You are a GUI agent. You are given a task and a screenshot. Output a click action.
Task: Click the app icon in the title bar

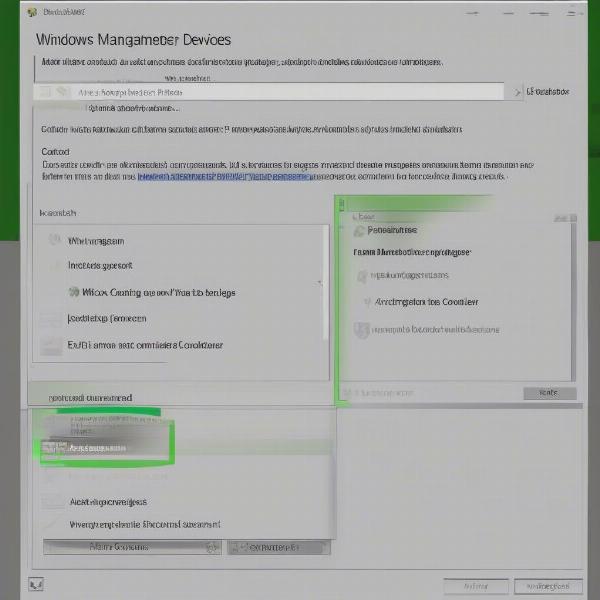pos(32,12)
